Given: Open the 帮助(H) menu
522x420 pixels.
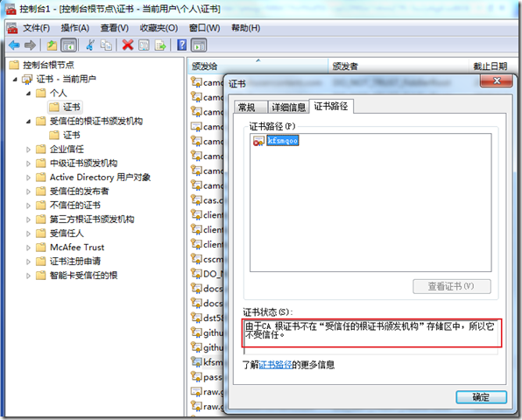Looking at the screenshot, I should (x=246, y=28).
